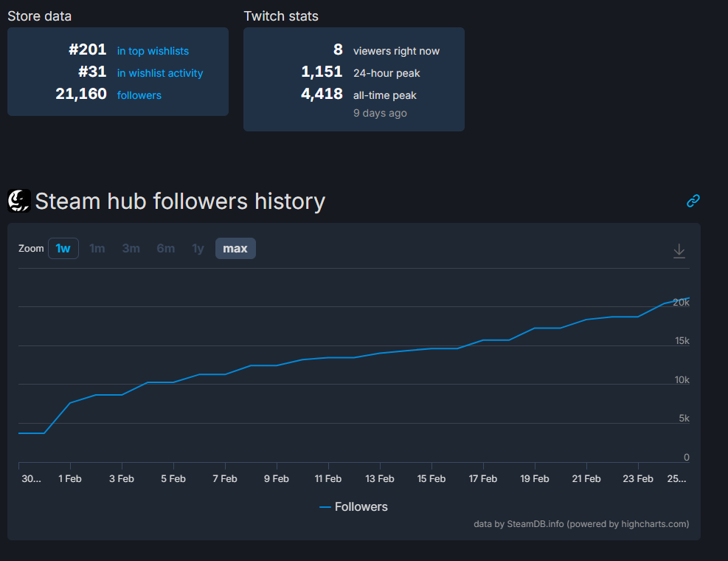Viewport: 728px width, 561px height.
Task: Set chart zoom to 1w
Action: tap(63, 249)
